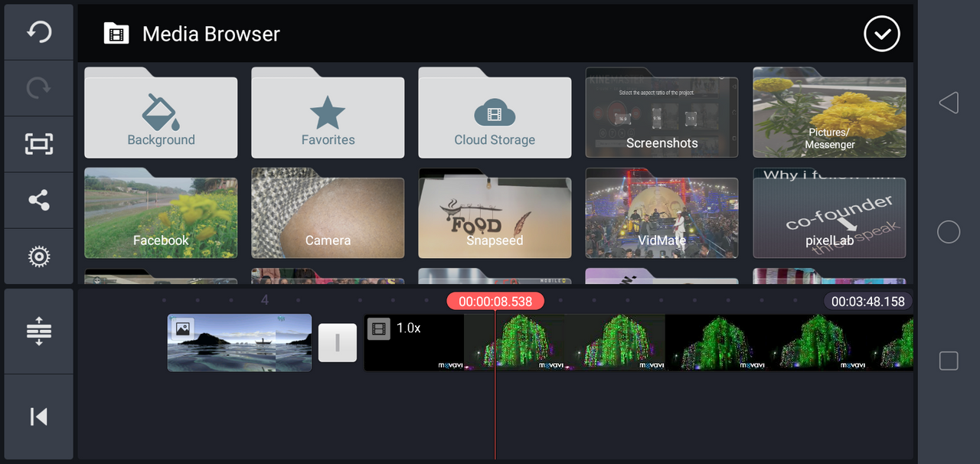Select the lake image clip on timeline

click(240, 343)
